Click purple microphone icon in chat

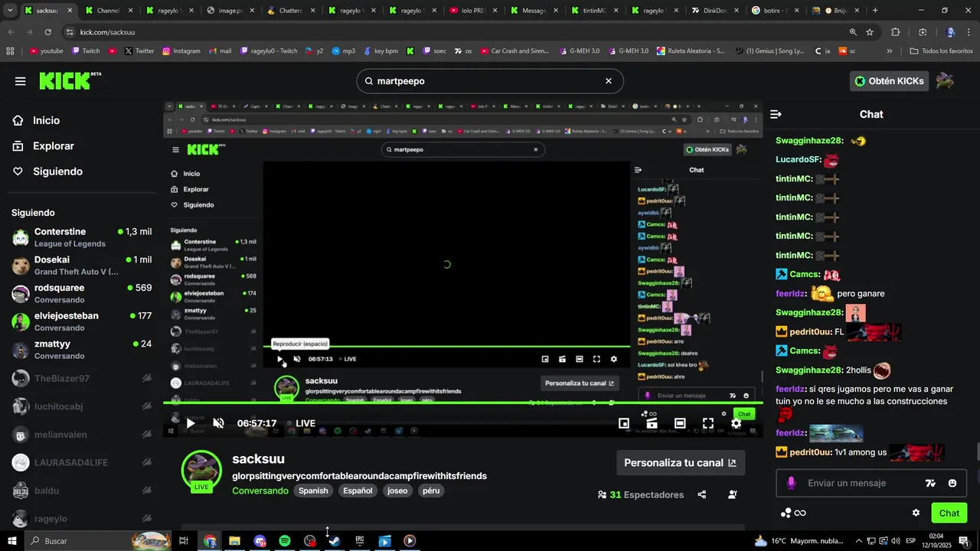point(791,483)
